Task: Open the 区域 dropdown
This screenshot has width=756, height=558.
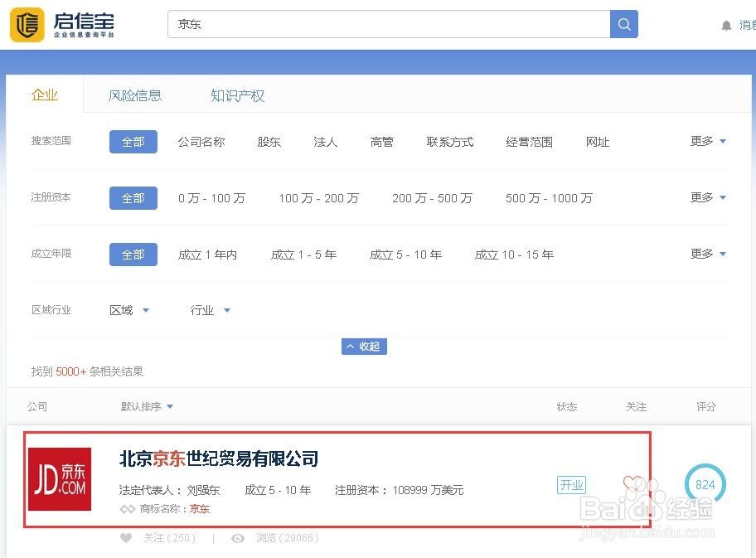Action: click(129, 310)
